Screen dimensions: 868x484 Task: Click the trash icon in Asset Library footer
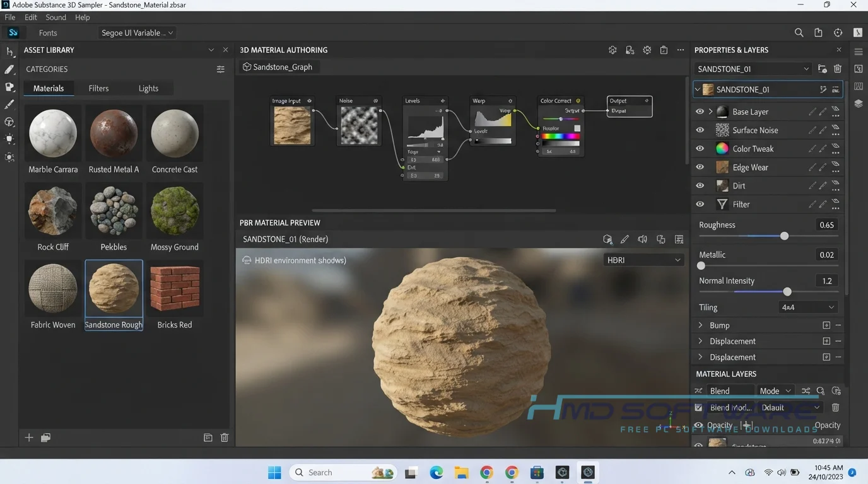coord(225,437)
